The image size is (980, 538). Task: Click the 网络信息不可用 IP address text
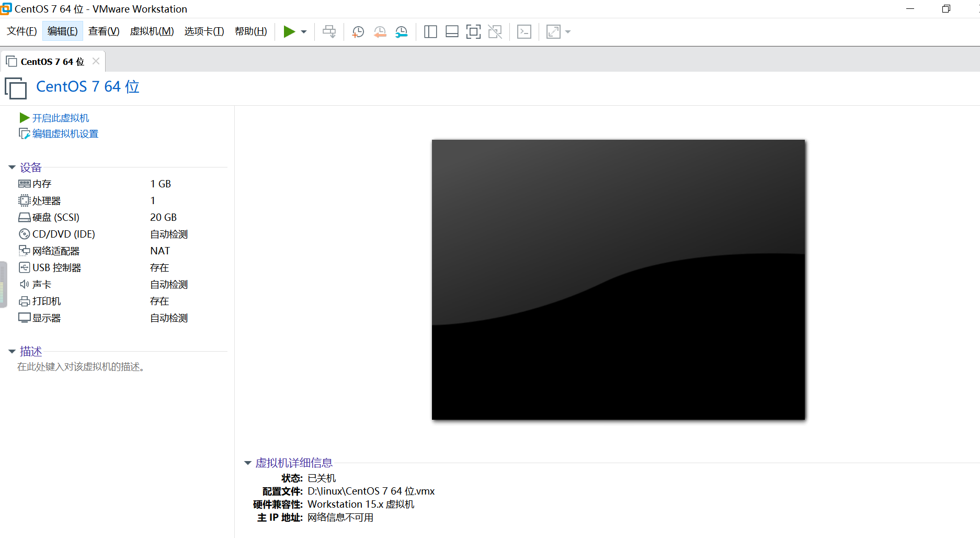pyautogui.click(x=340, y=518)
